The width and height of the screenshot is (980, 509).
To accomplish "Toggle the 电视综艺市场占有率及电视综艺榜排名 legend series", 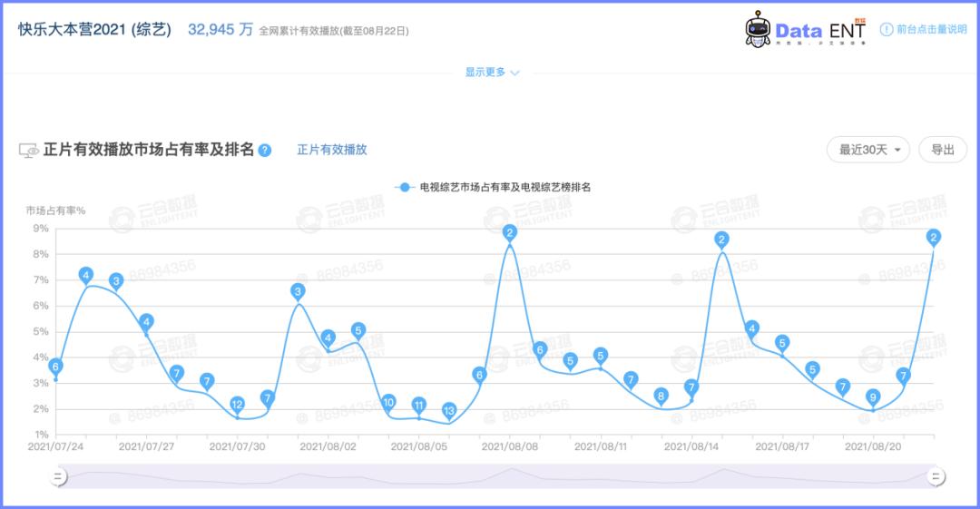I will (x=493, y=187).
